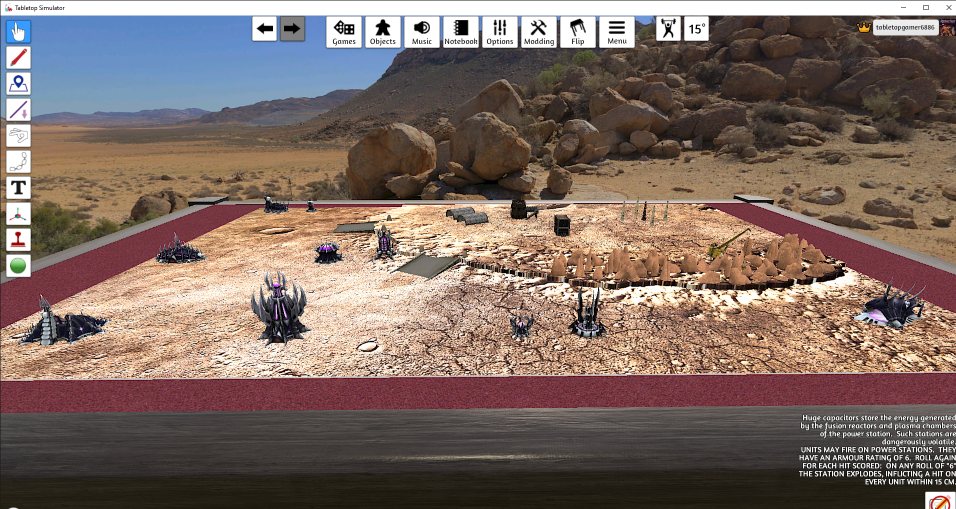
Task: Select the Gizmo axes tool
Action: click(18, 214)
